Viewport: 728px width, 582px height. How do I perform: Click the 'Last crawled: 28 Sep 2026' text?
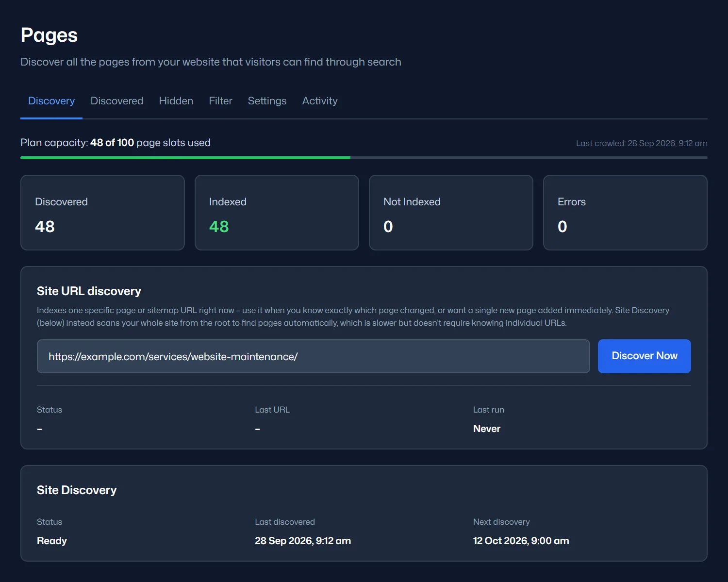pos(642,143)
